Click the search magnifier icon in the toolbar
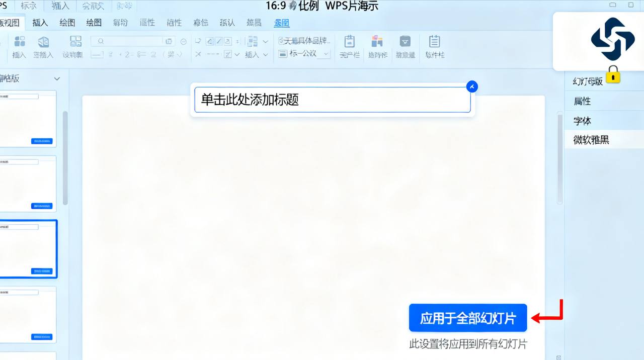The height and width of the screenshot is (360, 644). point(101,41)
